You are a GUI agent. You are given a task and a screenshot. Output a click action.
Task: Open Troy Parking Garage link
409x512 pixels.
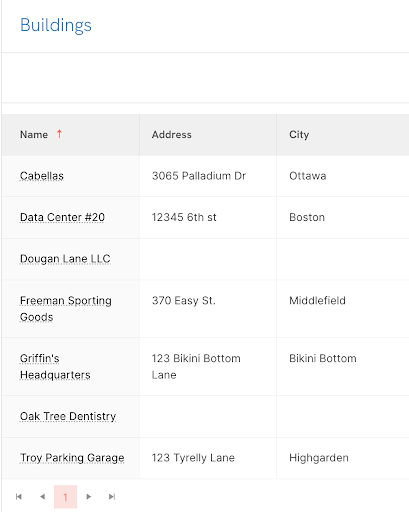pos(72,458)
